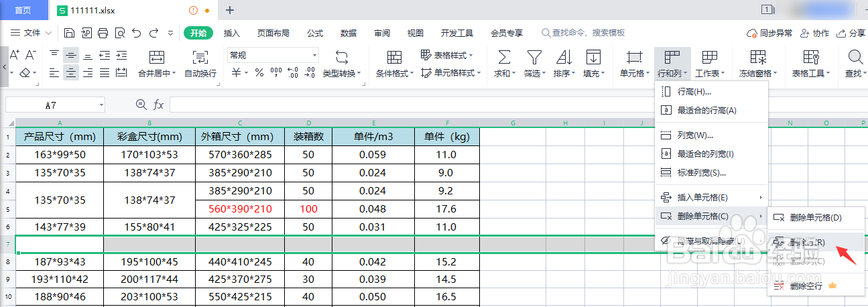Screen dimensions: 868x307
Task: Align cell content to top
Action: click(54, 56)
